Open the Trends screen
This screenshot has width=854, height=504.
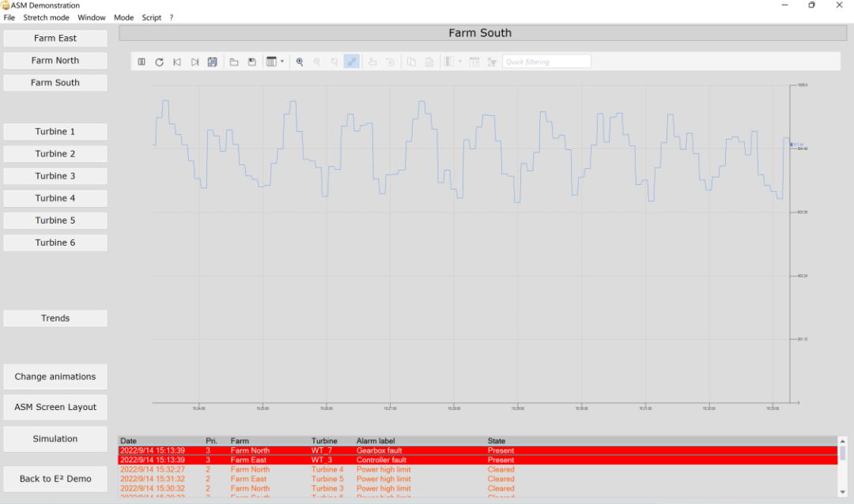(x=55, y=318)
